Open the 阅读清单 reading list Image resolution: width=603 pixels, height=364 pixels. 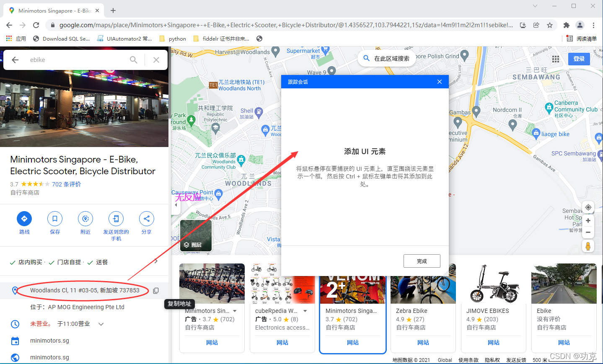pyautogui.click(x=582, y=39)
